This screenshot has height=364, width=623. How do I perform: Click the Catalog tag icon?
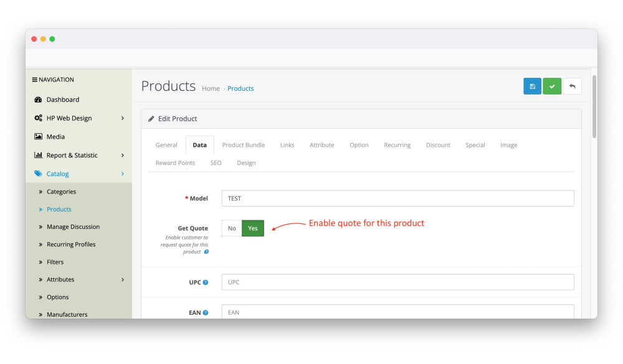pyautogui.click(x=38, y=174)
